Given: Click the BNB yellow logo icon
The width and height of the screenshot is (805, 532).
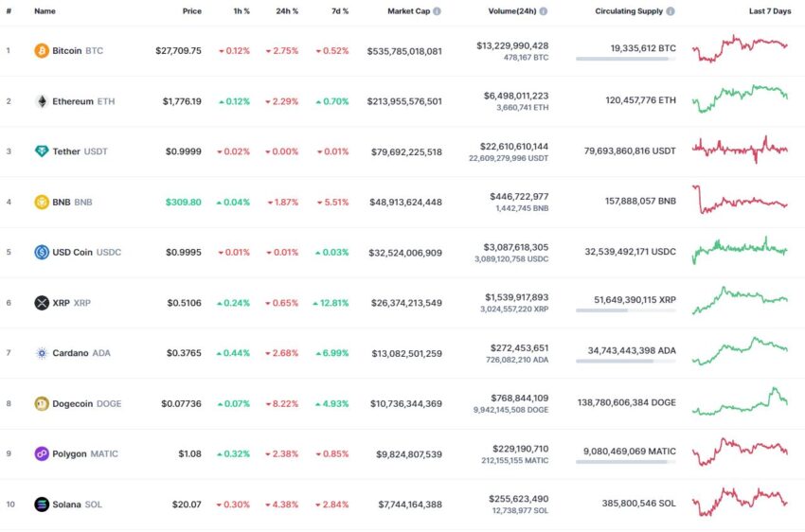Looking at the screenshot, I should (x=42, y=203).
